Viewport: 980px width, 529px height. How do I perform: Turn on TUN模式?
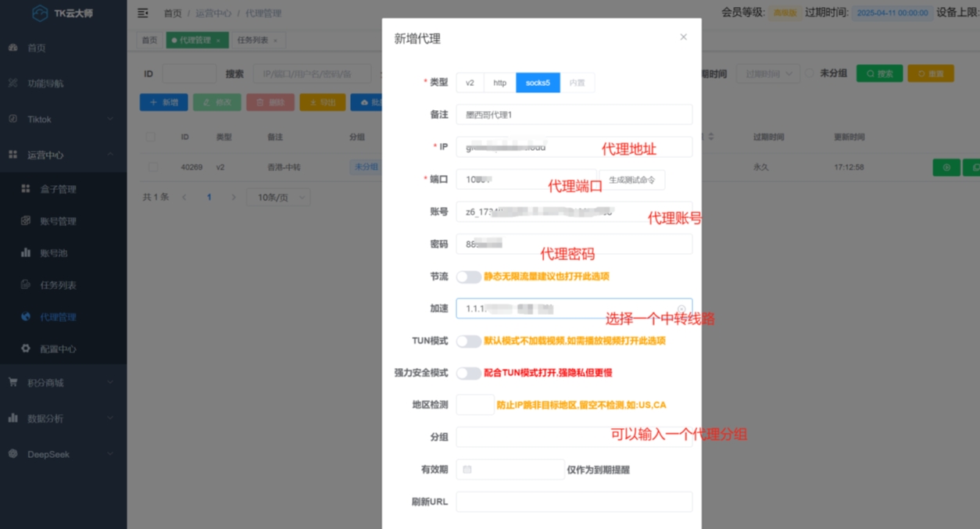point(469,341)
